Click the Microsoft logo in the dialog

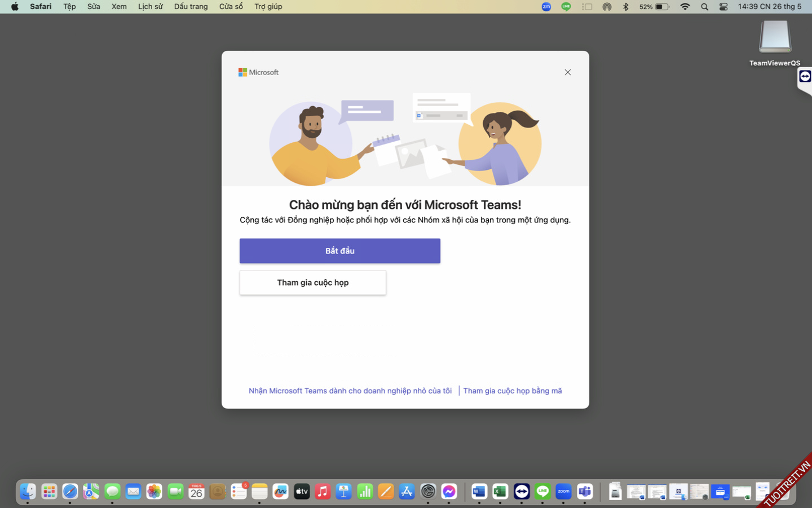[x=258, y=72]
